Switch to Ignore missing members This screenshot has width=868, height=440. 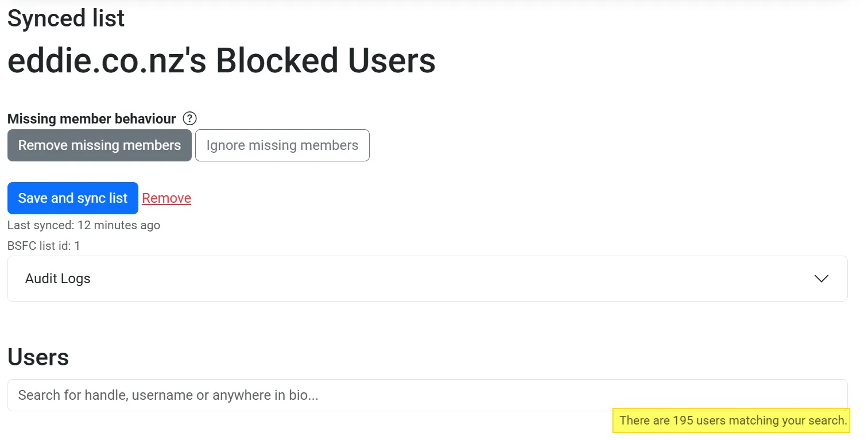point(282,145)
